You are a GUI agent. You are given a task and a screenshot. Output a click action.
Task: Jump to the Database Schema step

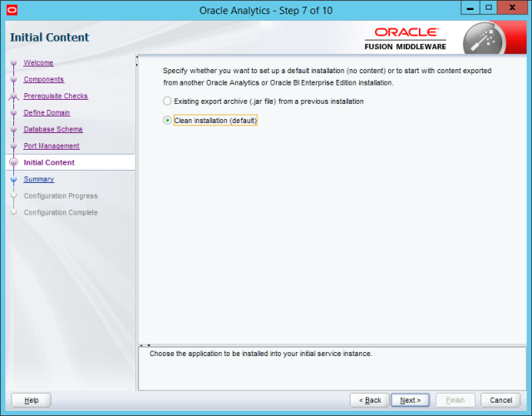coord(53,130)
